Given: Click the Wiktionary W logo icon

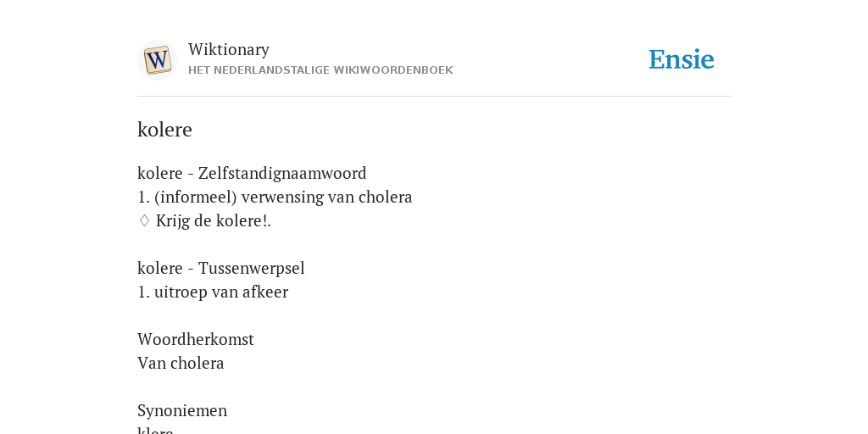Looking at the screenshot, I should [x=158, y=60].
